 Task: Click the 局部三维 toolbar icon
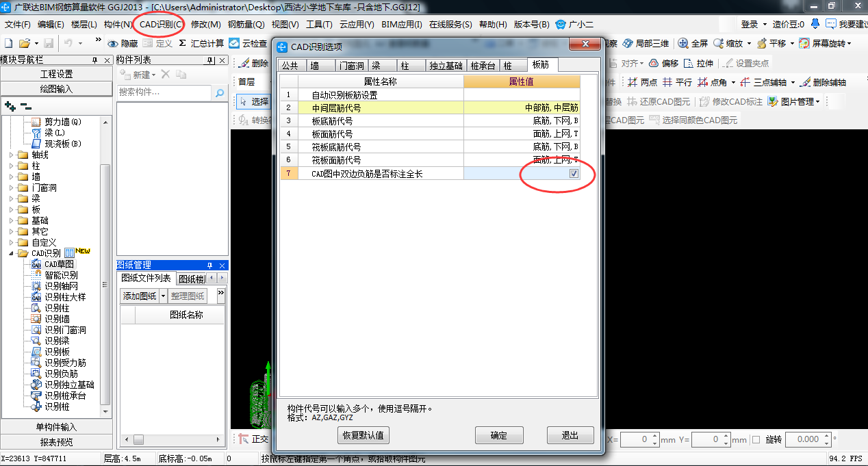[628, 43]
